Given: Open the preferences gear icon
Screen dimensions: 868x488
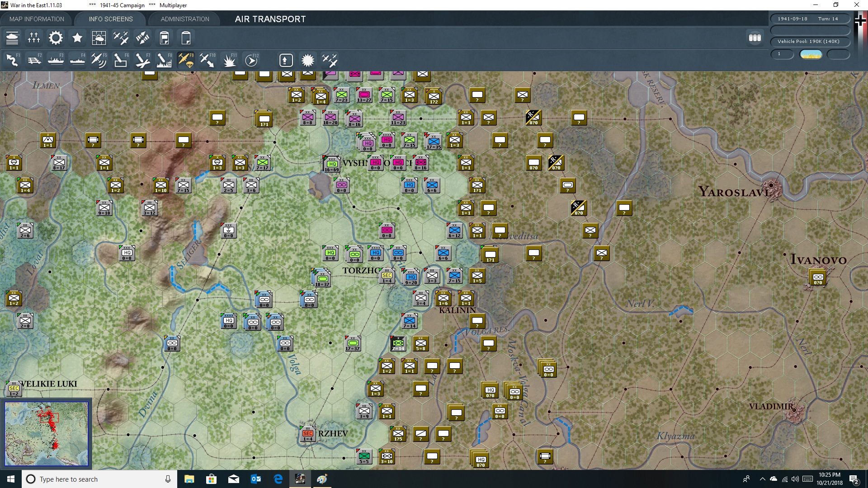Looking at the screenshot, I should pyautogui.click(x=56, y=38).
